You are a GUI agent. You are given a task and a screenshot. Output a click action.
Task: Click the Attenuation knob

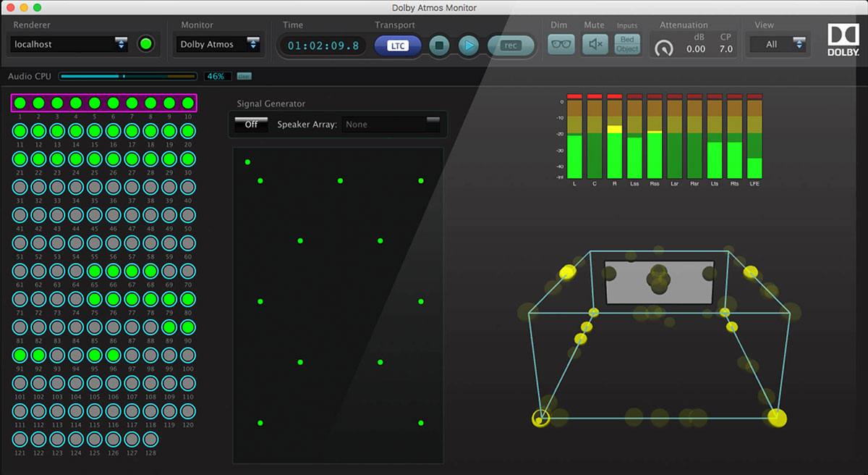coord(663,49)
